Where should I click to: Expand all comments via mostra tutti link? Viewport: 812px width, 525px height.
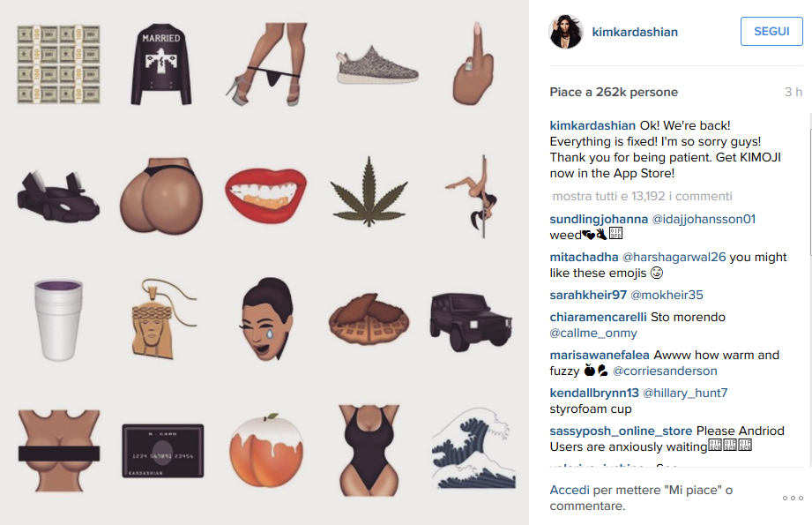(x=642, y=196)
